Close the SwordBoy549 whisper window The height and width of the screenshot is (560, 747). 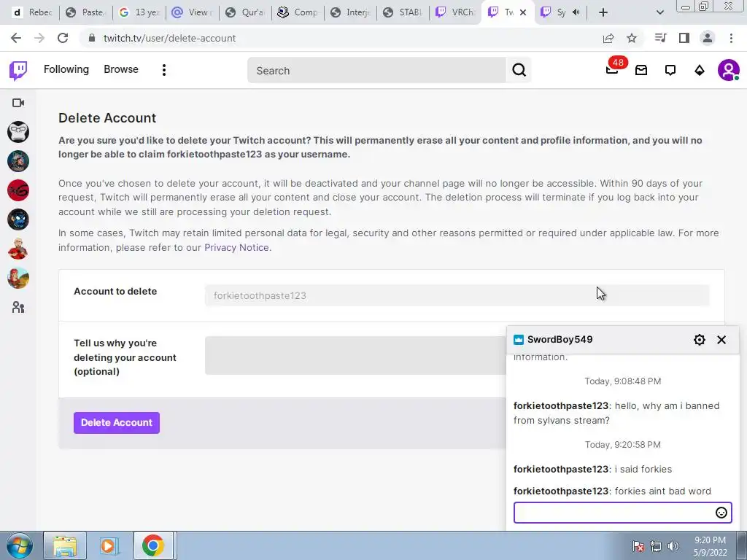pyautogui.click(x=721, y=340)
